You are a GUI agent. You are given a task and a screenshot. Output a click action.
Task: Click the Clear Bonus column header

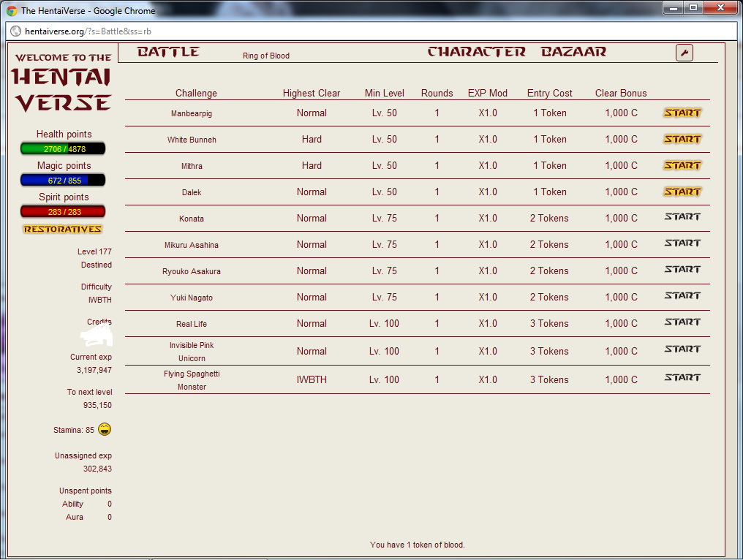point(621,94)
